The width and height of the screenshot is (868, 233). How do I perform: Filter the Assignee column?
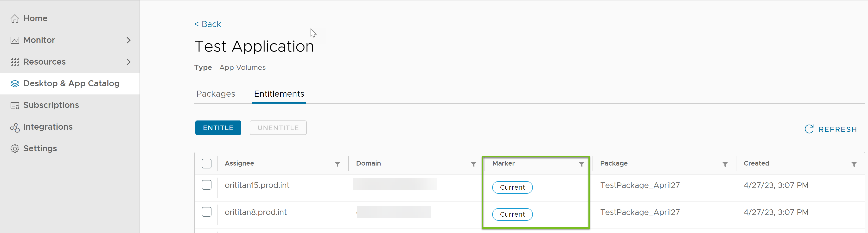tap(337, 164)
